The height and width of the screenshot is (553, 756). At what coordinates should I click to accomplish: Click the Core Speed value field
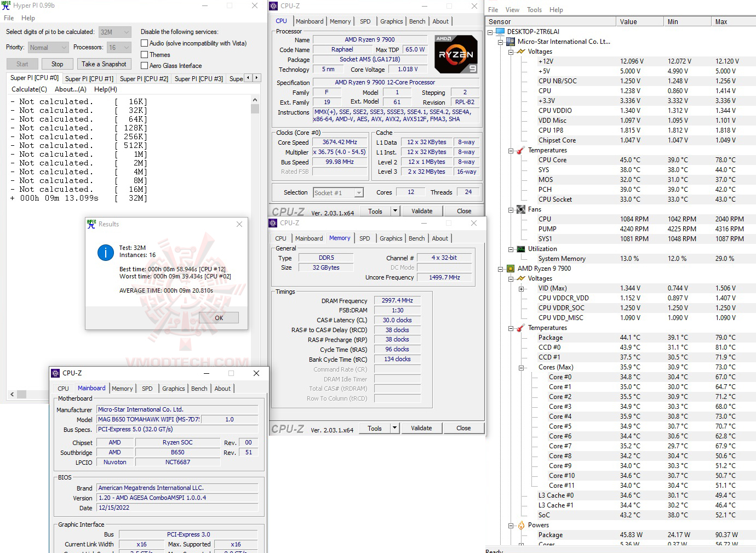(x=340, y=142)
